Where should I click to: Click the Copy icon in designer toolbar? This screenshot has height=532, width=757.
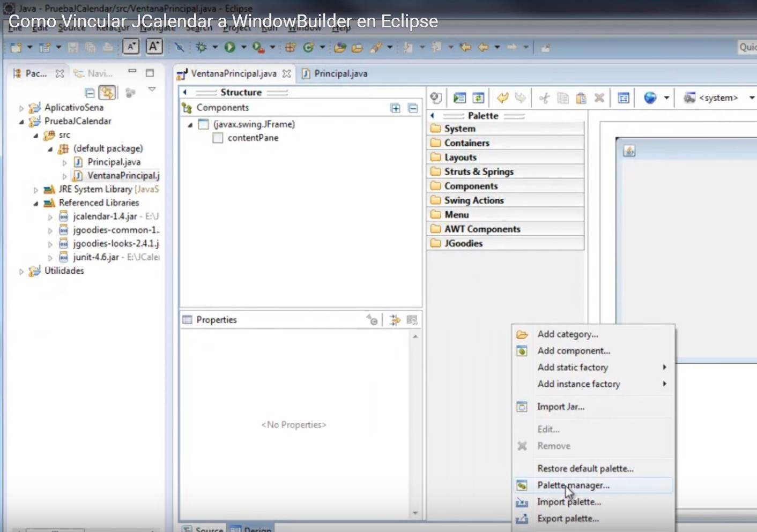(562, 98)
